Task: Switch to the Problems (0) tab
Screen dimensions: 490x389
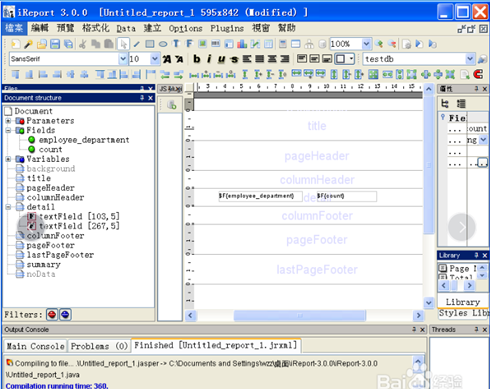Action: pos(99,346)
